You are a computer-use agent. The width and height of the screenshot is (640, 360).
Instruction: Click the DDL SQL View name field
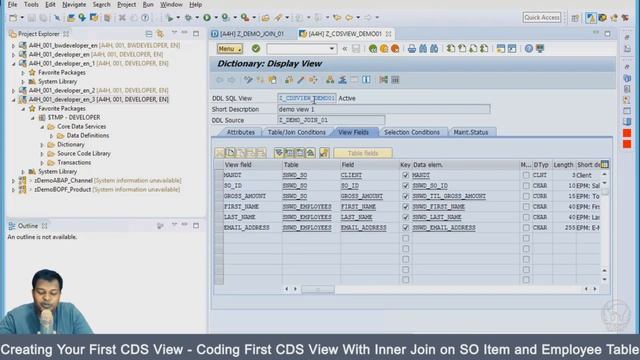[x=307, y=98]
